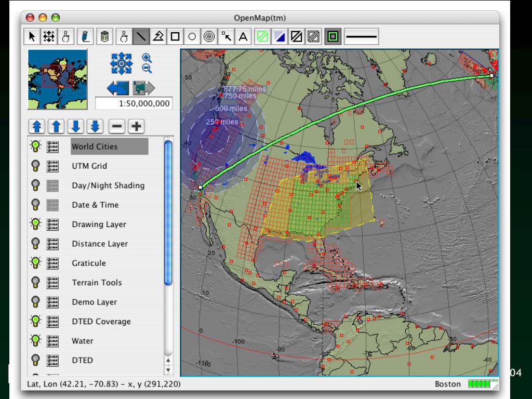The height and width of the screenshot is (399, 532).
Task: Toggle the green square matting button
Action: [x=333, y=36]
